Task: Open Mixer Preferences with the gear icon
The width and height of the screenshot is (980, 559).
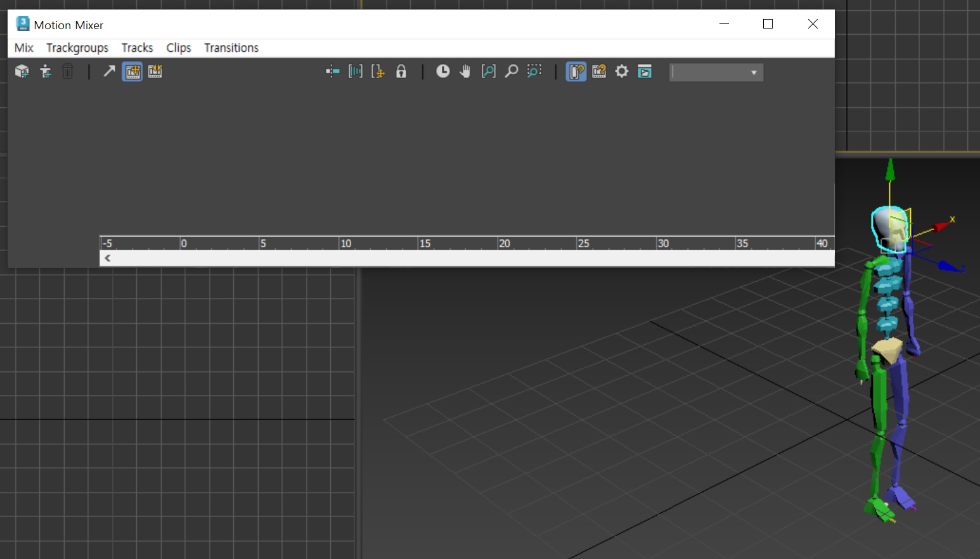Action: [x=621, y=71]
